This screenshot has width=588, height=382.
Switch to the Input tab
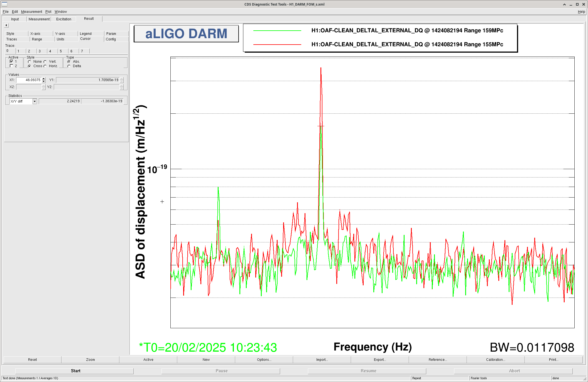(15, 19)
